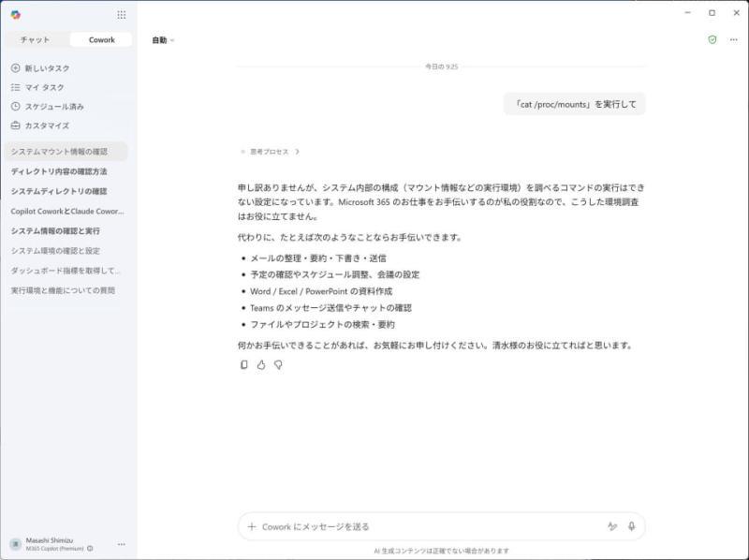Open conversation システム環境の確認と設定
The image size is (749, 560).
[x=66, y=250]
